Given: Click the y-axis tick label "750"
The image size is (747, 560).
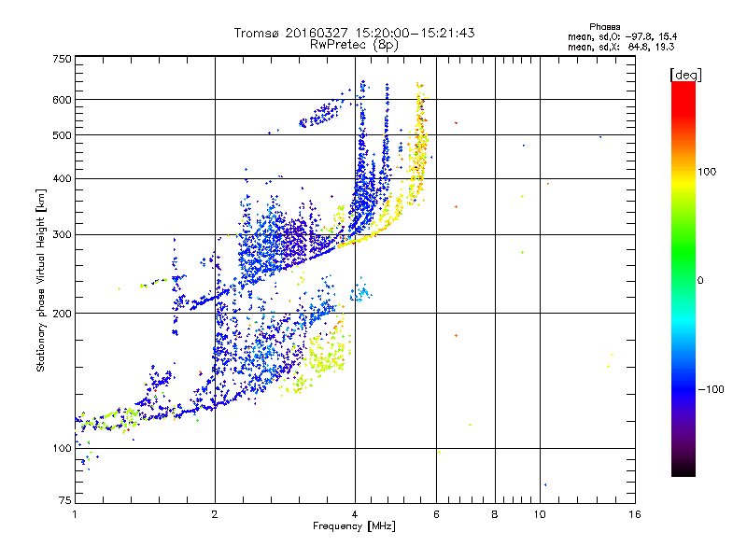Looking at the screenshot, I should point(63,59).
